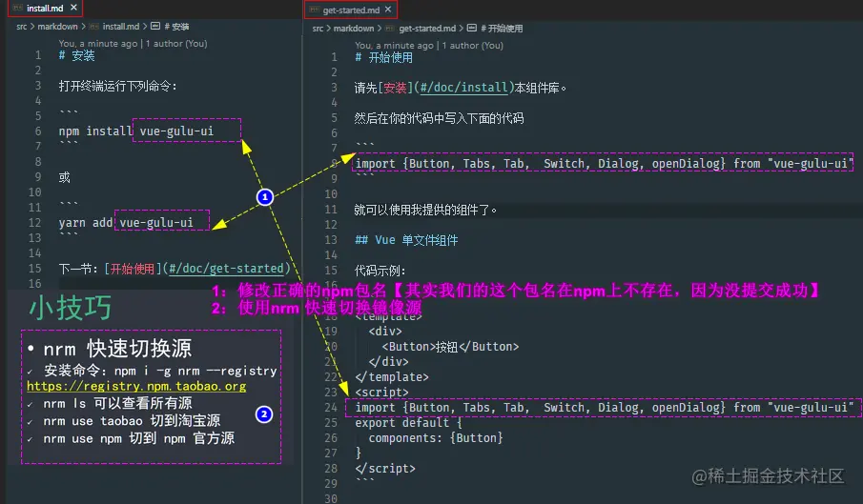Click author CodeLens in get-started.md editor
This screenshot has width=863, height=504.
pos(429,45)
